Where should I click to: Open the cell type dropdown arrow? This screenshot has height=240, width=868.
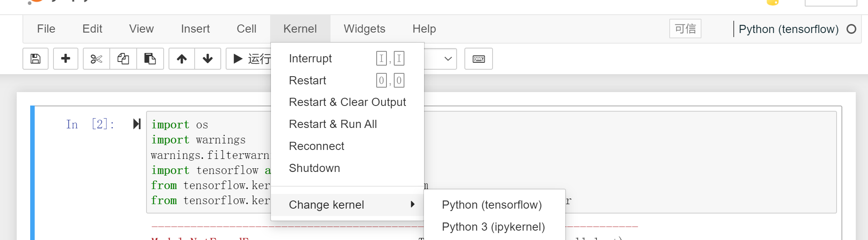(x=448, y=59)
